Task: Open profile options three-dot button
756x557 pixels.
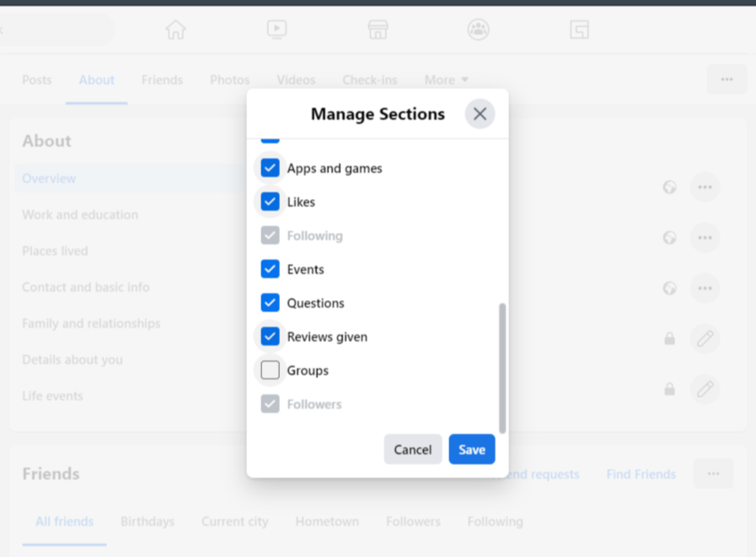Action: (727, 79)
